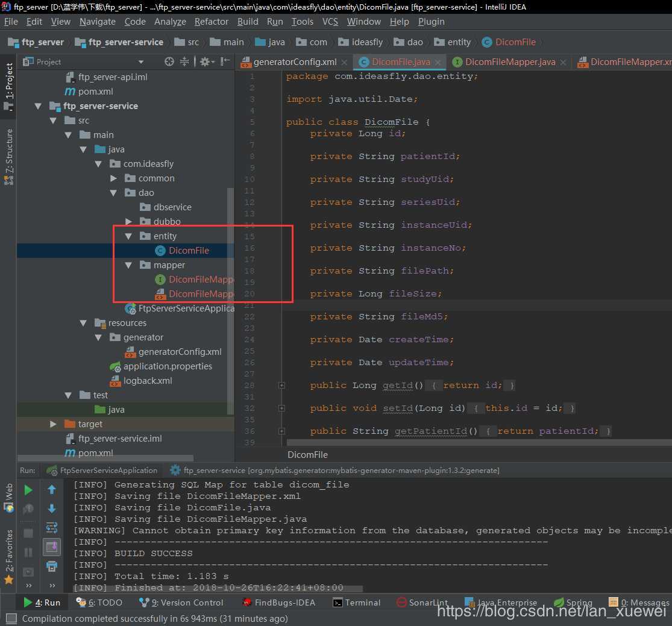This screenshot has height=626, width=672.
Task: Open the DicomFileMapper interface in mapper folder
Action: [194, 280]
